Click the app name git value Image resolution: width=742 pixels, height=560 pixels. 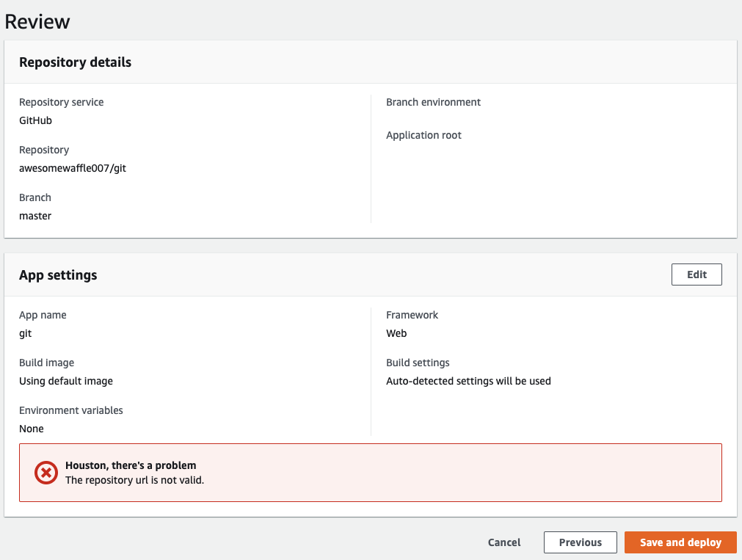tap(25, 333)
